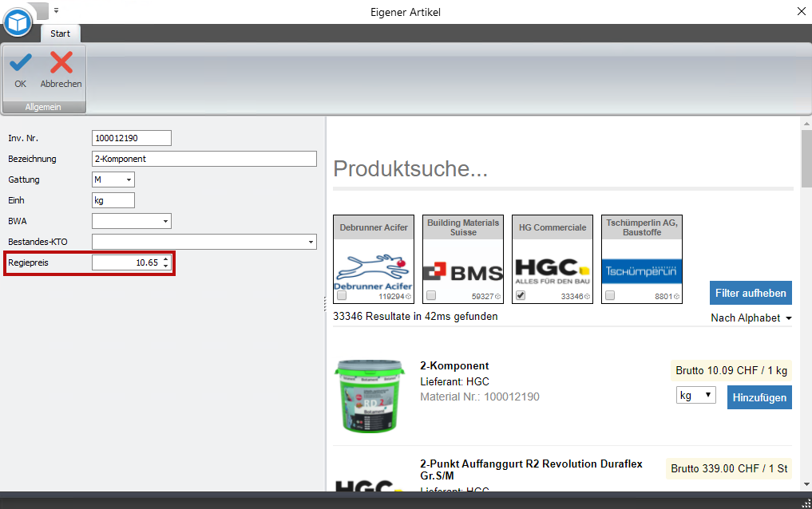Screen dimensions: 812x509
Task: Open the Bestandes-KTO dropdown
Action: [311, 242]
